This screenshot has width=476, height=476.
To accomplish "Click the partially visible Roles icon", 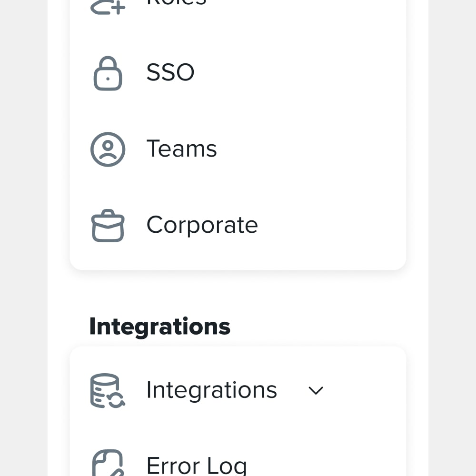I will tap(108, 7).
